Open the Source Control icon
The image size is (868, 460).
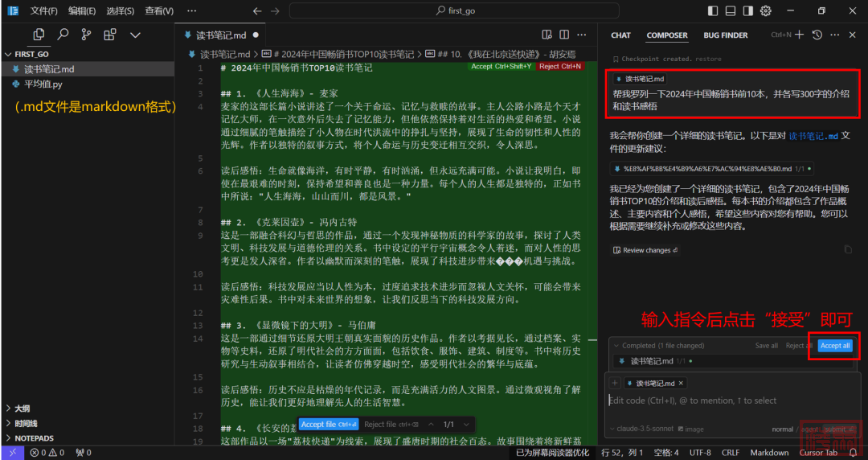point(86,35)
